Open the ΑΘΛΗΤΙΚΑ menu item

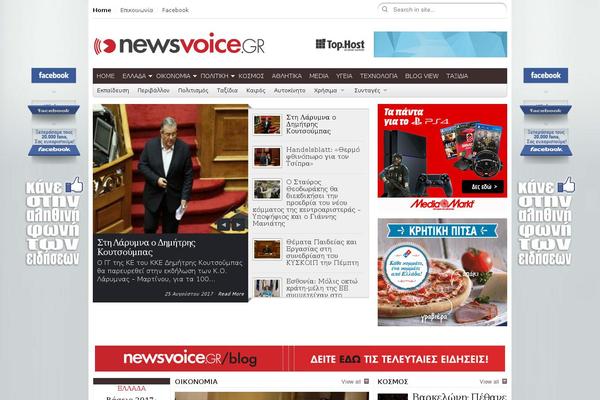pyautogui.click(x=287, y=76)
